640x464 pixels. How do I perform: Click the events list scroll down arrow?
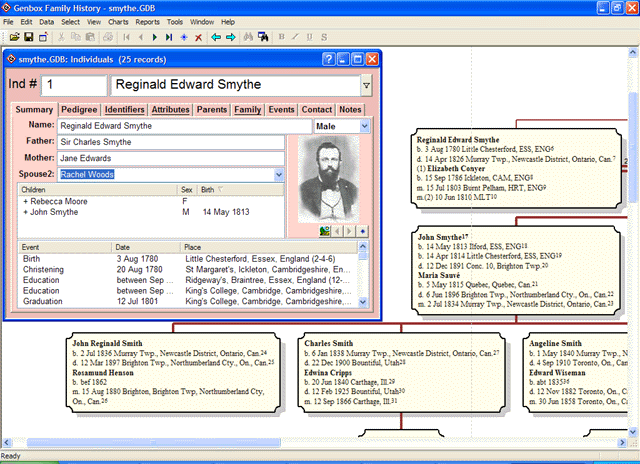point(362,302)
